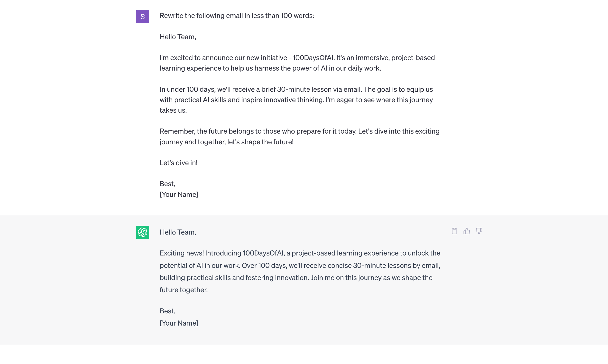Click "Best," in ChatGPT's rewritten email
608x364 pixels.
click(167, 311)
